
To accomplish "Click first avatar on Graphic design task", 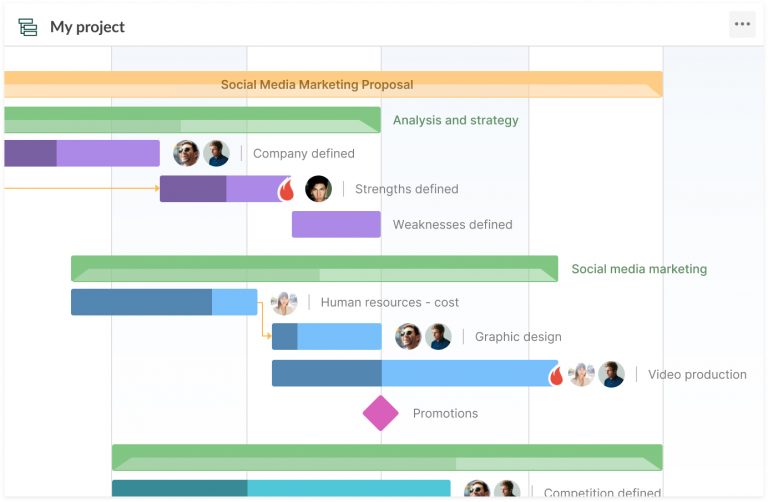I will point(408,337).
